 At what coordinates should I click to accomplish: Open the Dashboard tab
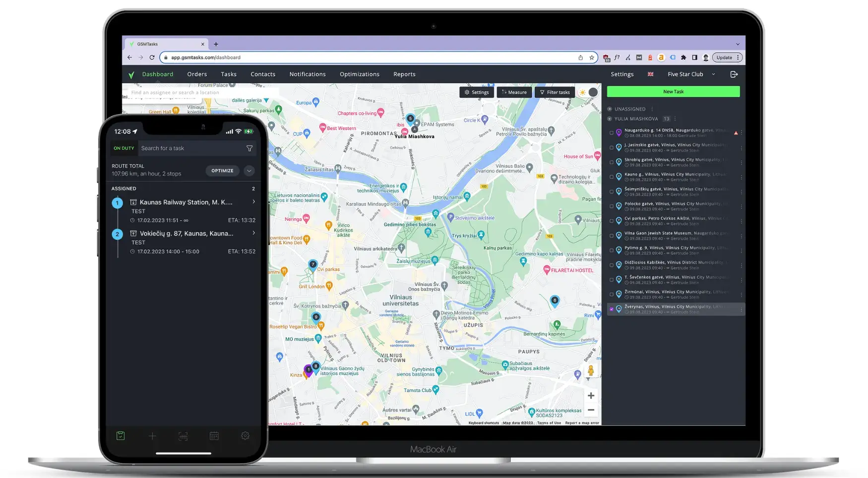click(158, 74)
